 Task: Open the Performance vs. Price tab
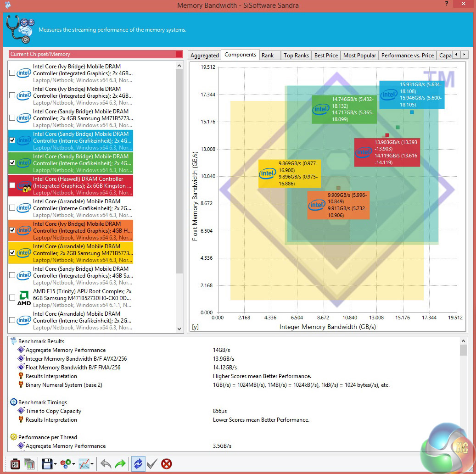408,56
